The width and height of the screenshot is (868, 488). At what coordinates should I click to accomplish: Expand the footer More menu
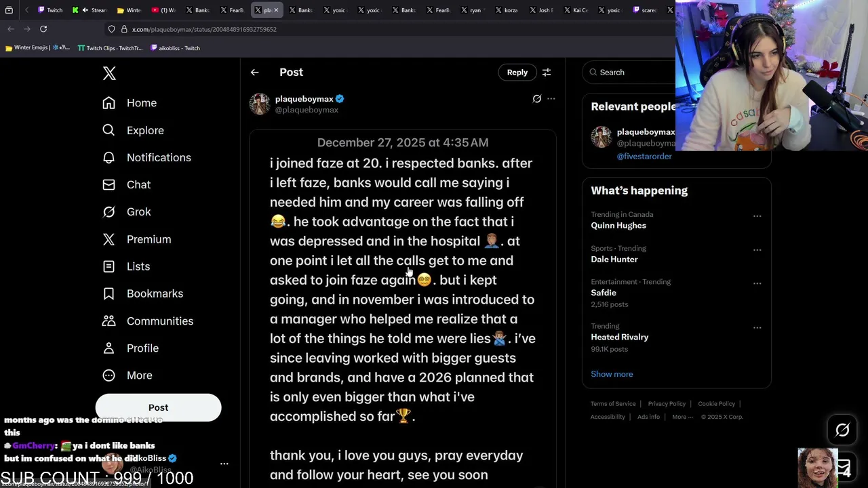pyautogui.click(x=682, y=417)
